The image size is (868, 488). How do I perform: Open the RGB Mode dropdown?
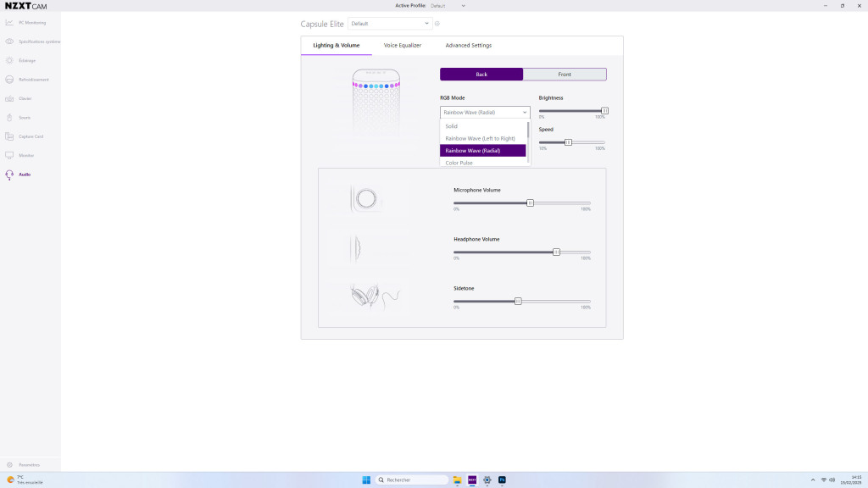pos(485,113)
